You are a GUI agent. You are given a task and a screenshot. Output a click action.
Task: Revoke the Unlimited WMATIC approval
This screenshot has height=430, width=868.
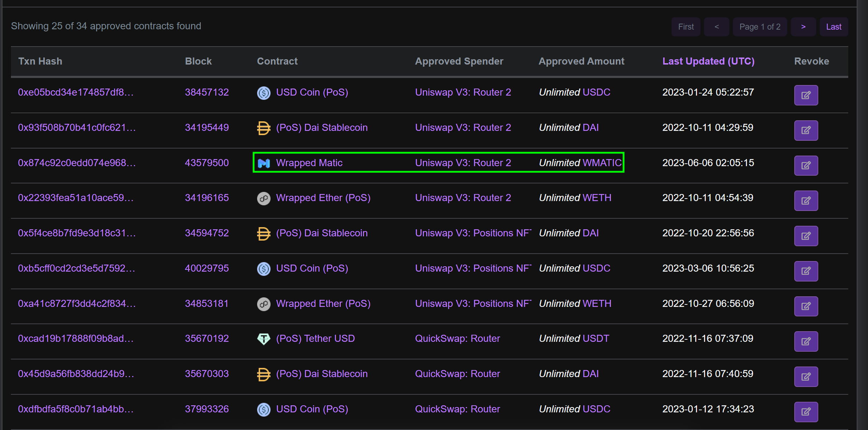point(806,165)
